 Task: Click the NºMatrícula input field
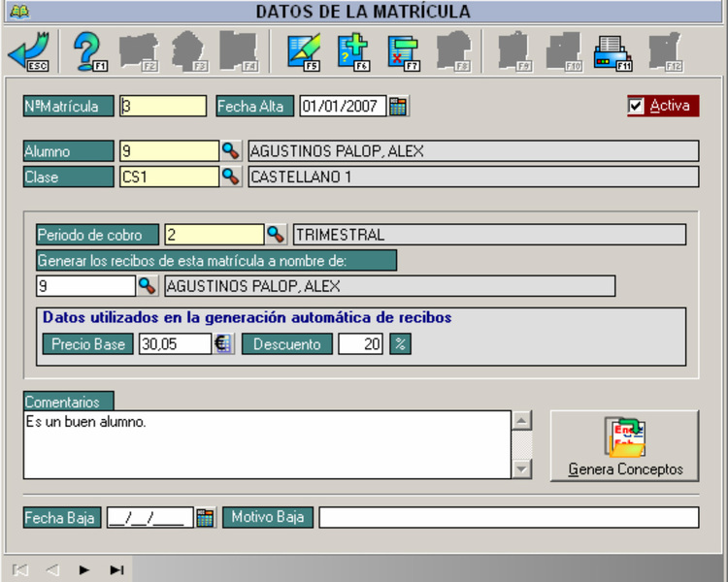coord(163,107)
